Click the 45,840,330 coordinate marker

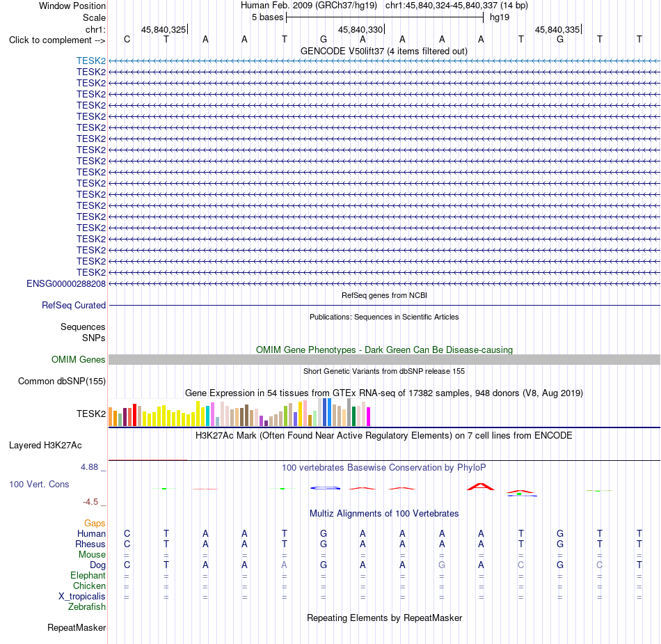[360, 29]
